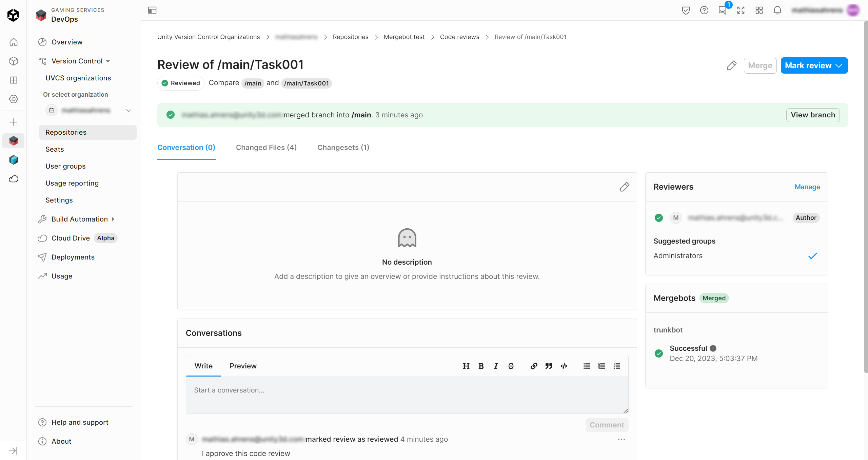Click the View branch button
This screenshot has width=868, height=460.
812,115
